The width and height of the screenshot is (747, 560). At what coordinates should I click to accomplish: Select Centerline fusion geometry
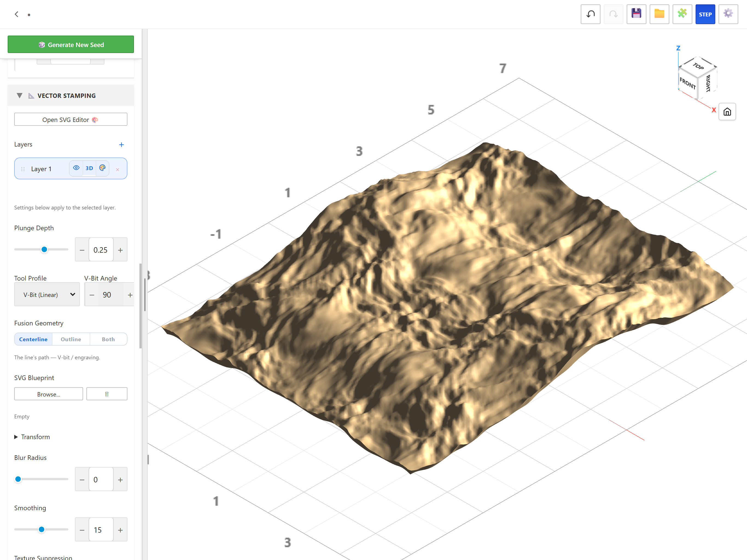[x=33, y=339]
